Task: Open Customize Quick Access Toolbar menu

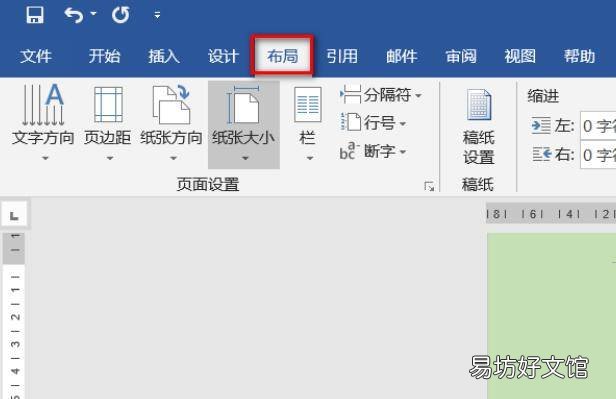Action: click(x=157, y=15)
